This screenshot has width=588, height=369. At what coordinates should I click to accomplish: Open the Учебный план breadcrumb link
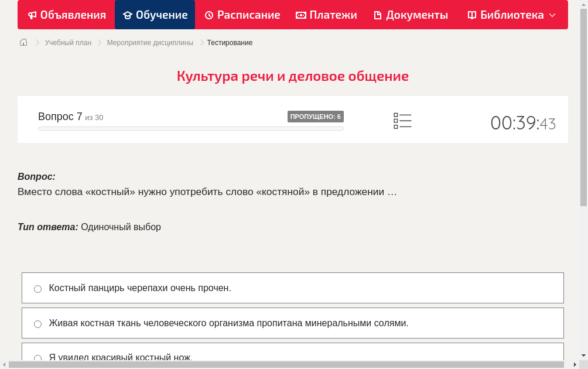click(67, 42)
